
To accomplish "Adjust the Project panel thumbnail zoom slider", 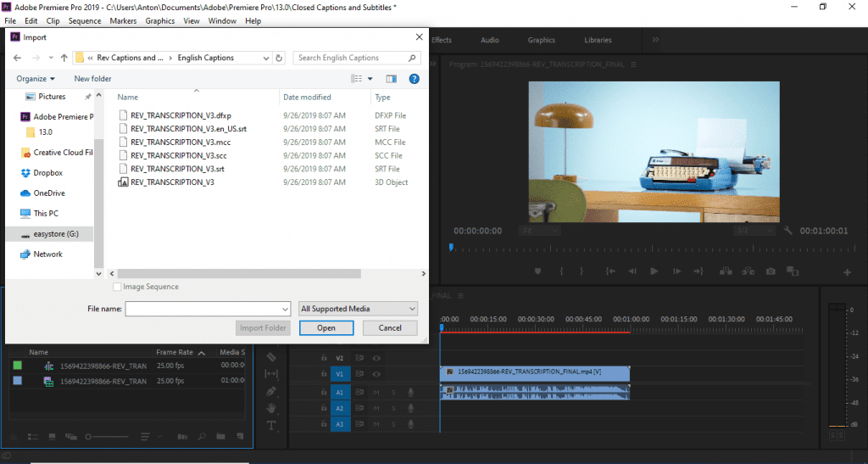I will (x=106, y=437).
